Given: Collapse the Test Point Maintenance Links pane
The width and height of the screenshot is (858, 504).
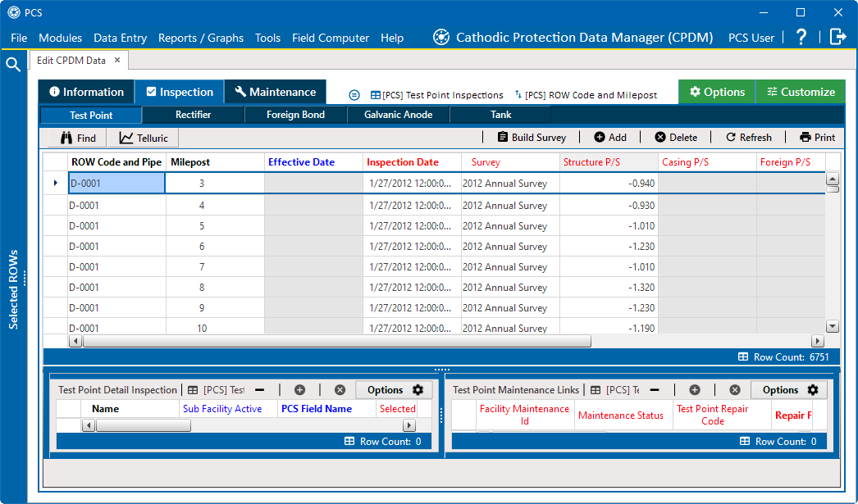Looking at the screenshot, I should [654, 389].
